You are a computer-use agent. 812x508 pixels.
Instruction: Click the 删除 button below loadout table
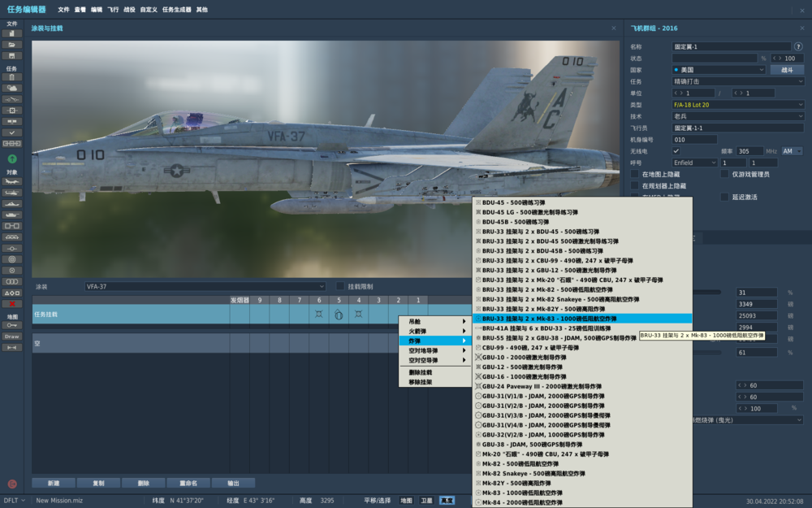144,483
